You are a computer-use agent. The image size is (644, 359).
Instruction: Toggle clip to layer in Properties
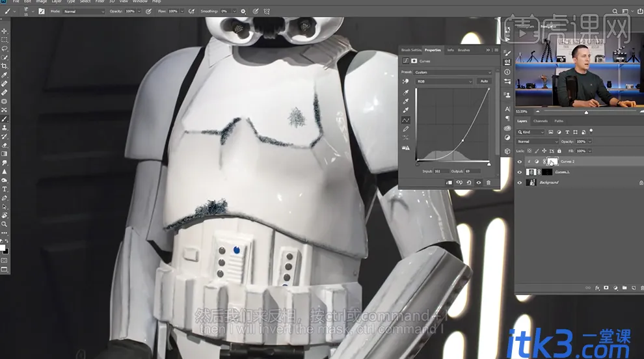click(449, 182)
